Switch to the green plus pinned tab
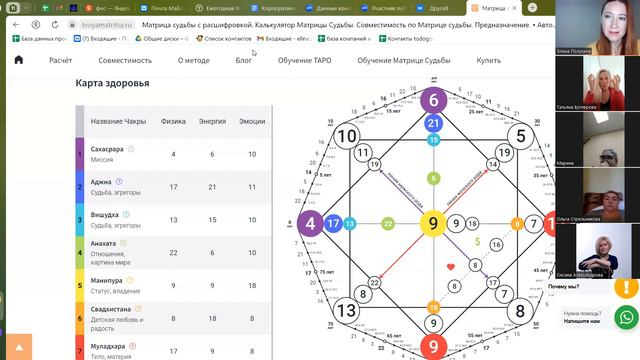This screenshot has width=640, height=360. pyautogui.click(x=45, y=8)
